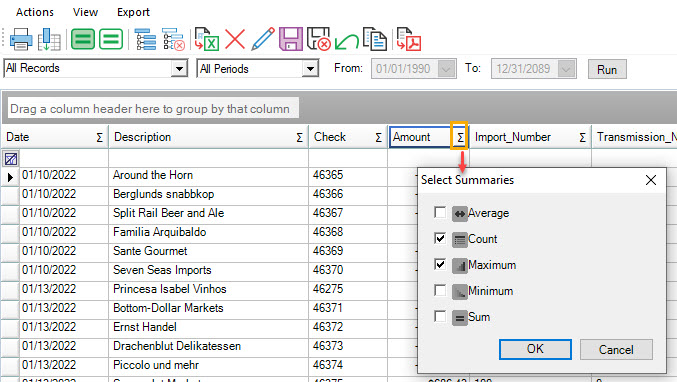The height and width of the screenshot is (382, 677).
Task: Click the sigma icon in Date column
Action: tap(99, 137)
